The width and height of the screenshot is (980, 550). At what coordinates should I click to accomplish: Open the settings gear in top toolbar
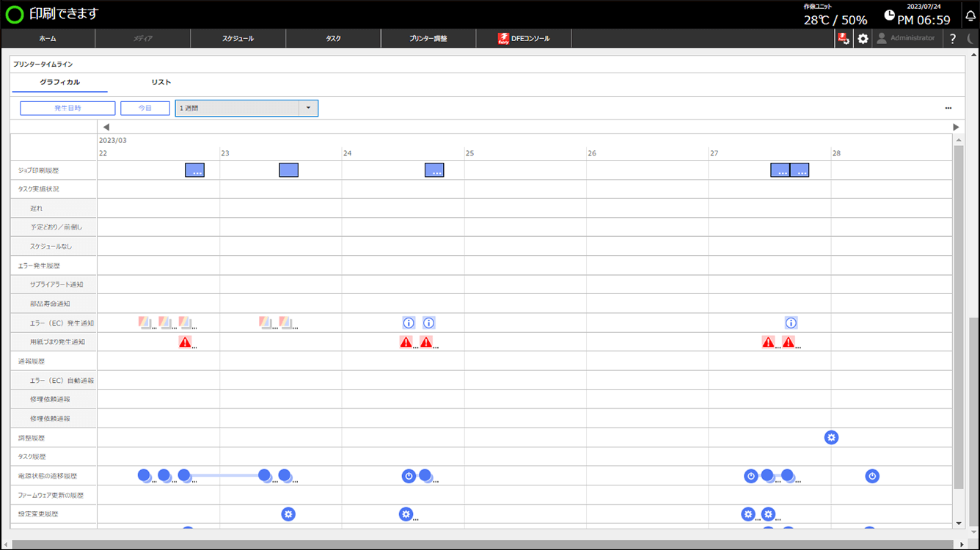[863, 39]
